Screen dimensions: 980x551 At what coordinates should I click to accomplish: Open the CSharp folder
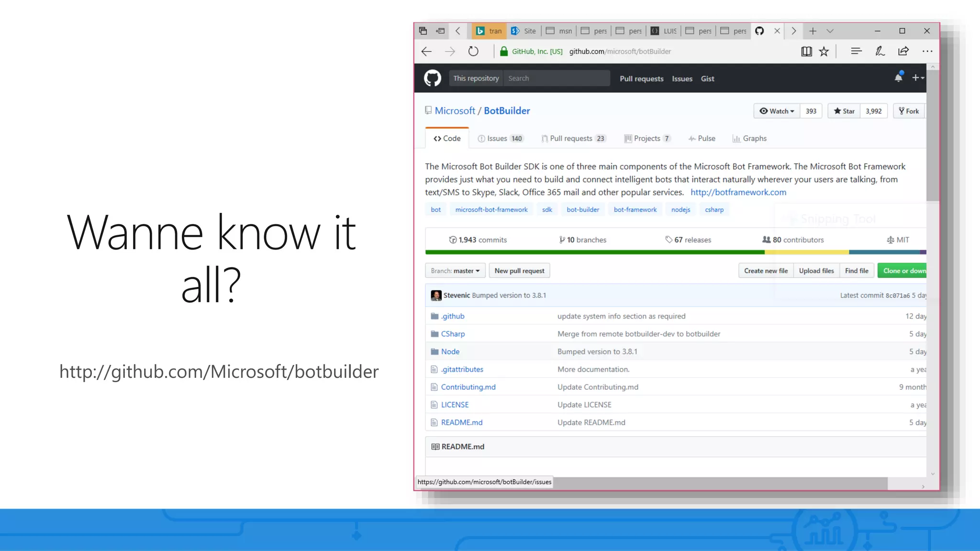tap(453, 334)
